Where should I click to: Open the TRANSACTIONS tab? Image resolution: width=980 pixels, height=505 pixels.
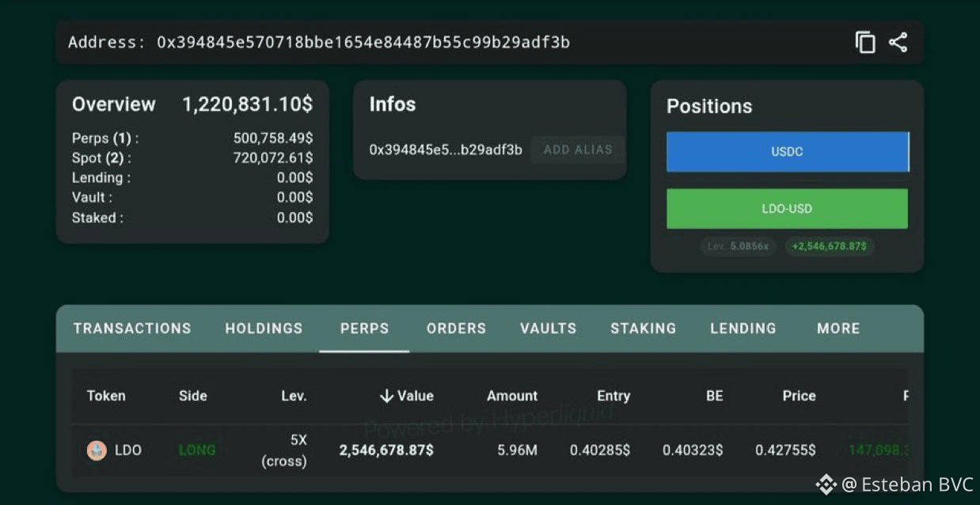coord(132,328)
